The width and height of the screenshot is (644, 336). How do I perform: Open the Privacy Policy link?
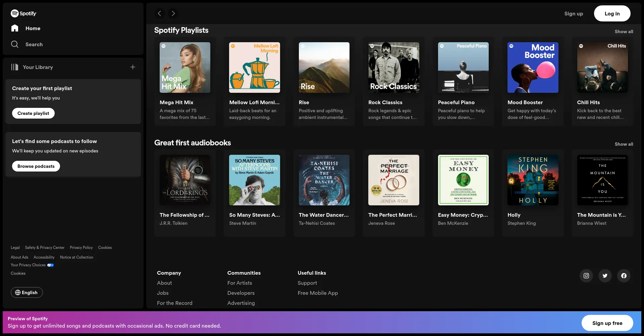(x=81, y=248)
